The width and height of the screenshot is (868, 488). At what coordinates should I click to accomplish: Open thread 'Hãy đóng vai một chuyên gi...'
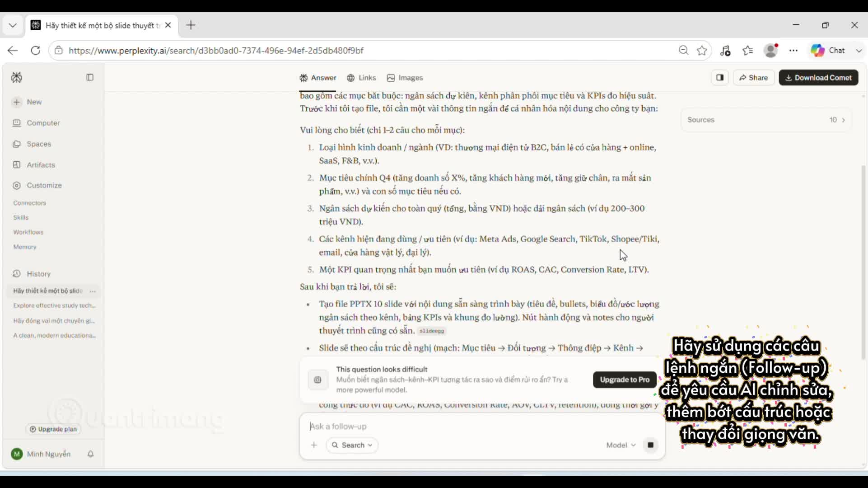click(x=54, y=321)
